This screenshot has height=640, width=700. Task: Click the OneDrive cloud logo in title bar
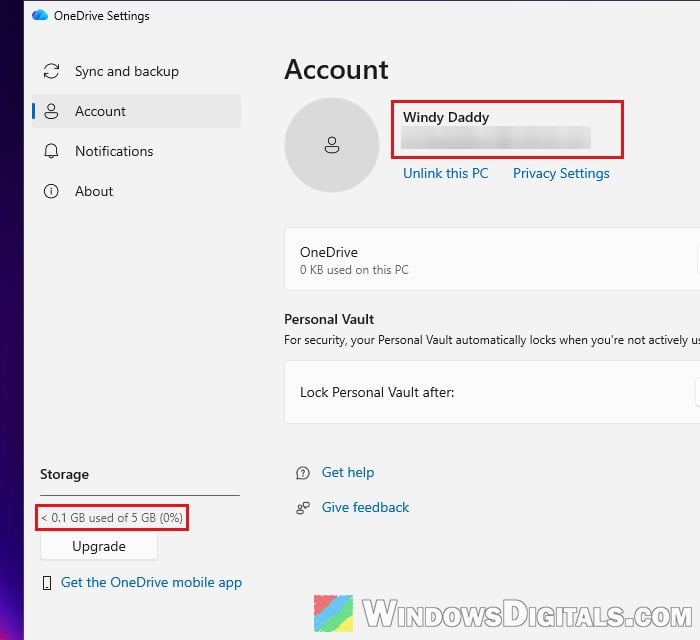pos(40,15)
